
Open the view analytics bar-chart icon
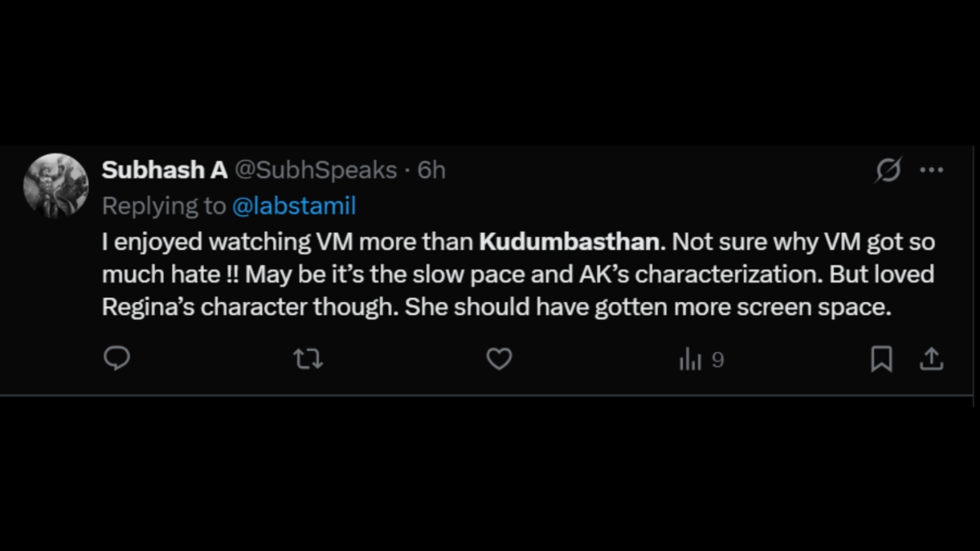(x=690, y=359)
